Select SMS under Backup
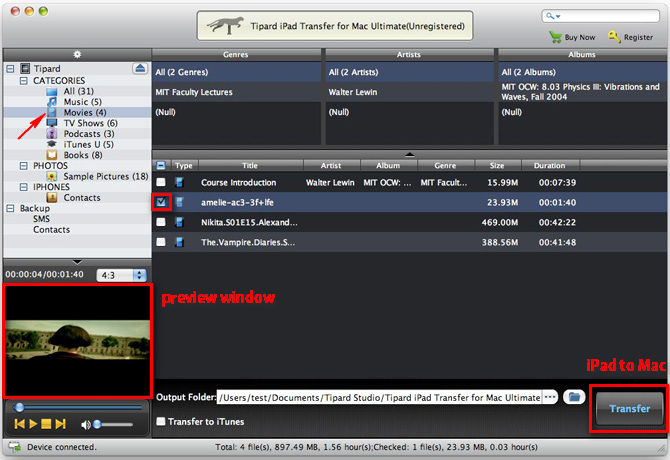 point(41,219)
